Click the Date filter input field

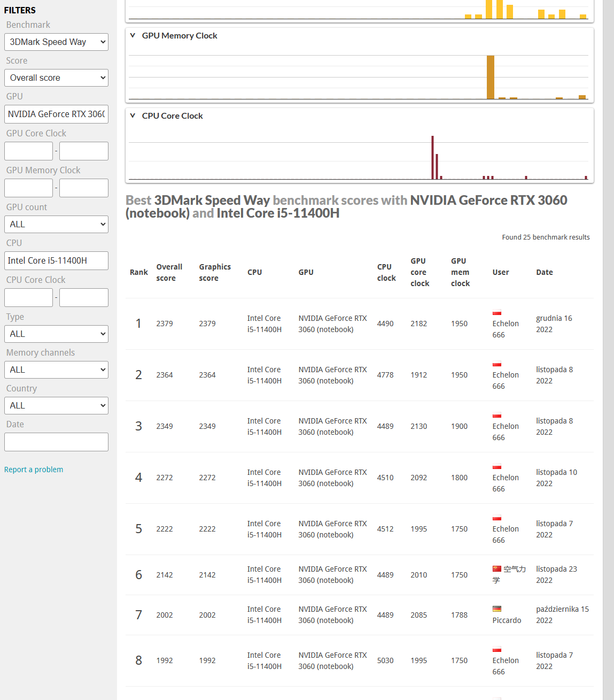(x=56, y=442)
